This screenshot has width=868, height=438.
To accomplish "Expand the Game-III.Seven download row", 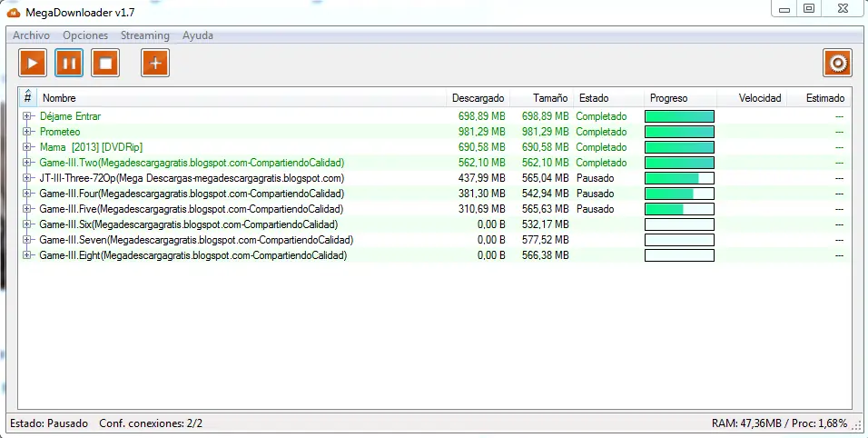I will point(26,240).
